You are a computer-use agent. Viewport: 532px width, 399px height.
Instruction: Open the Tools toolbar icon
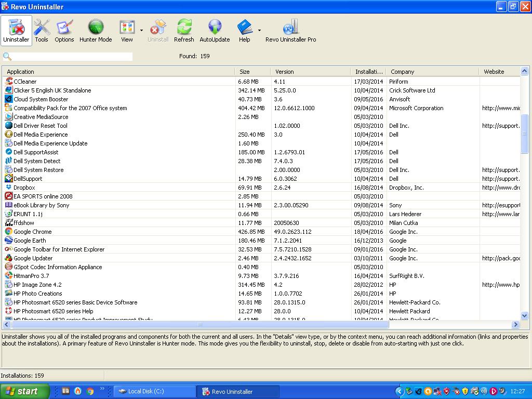[42, 31]
